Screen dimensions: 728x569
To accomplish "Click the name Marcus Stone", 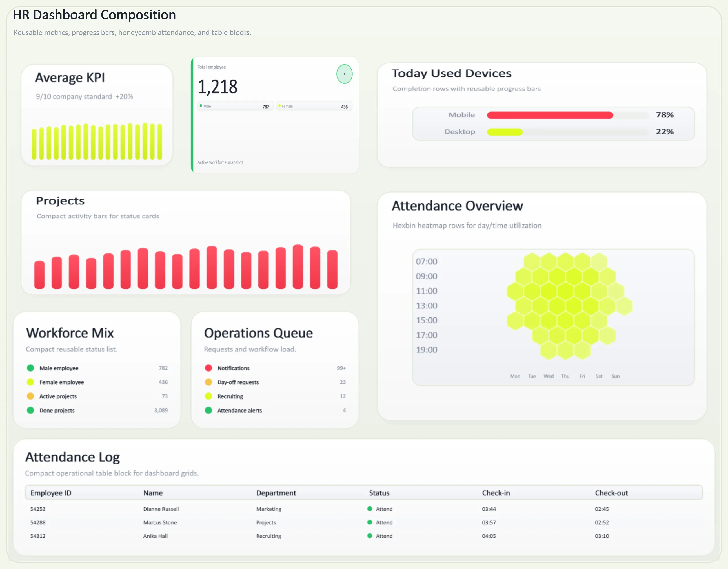I will point(160,523).
